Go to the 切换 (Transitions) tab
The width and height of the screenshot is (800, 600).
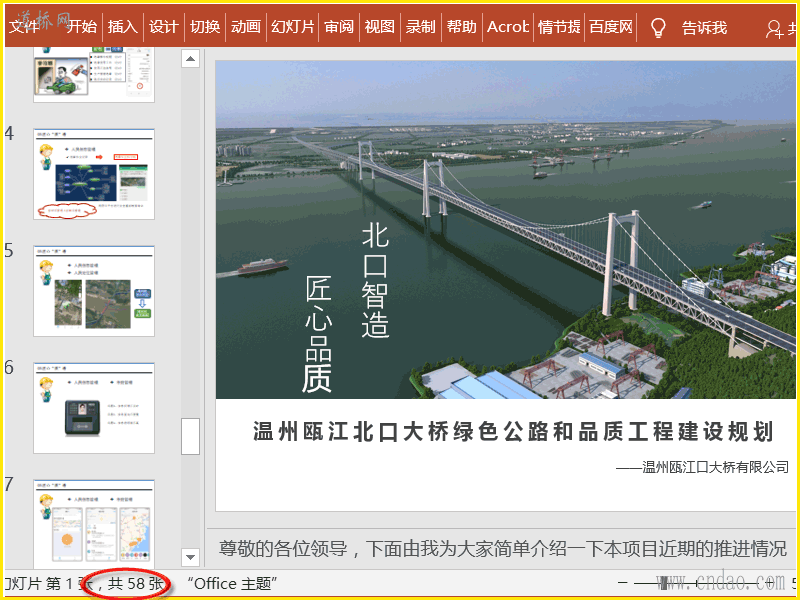point(205,26)
